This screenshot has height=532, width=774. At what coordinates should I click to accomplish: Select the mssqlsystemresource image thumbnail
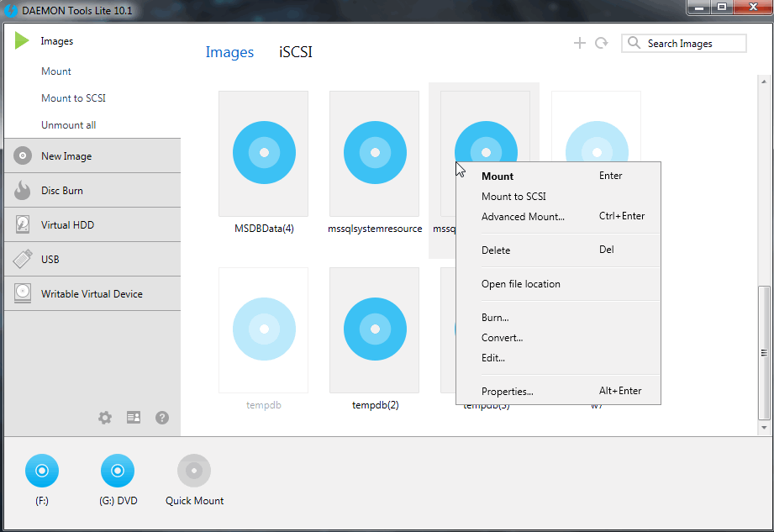click(375, 154)
